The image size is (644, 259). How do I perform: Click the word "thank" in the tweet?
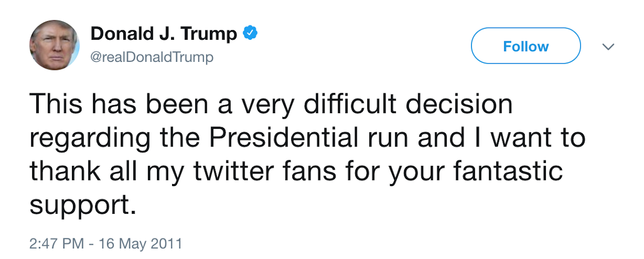click(x=70, y=171)
